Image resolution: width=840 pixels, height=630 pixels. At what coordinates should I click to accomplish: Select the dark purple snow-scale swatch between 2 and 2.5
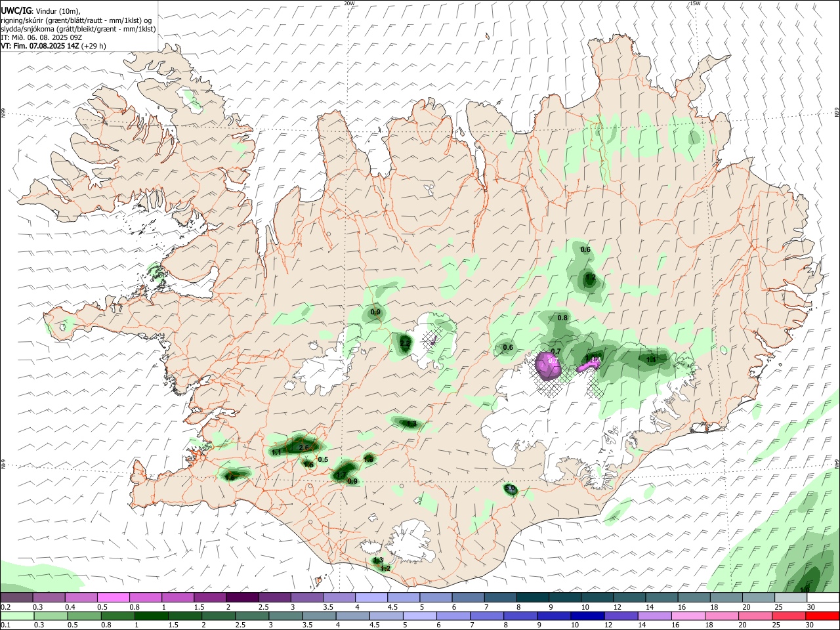click(243, 598)
